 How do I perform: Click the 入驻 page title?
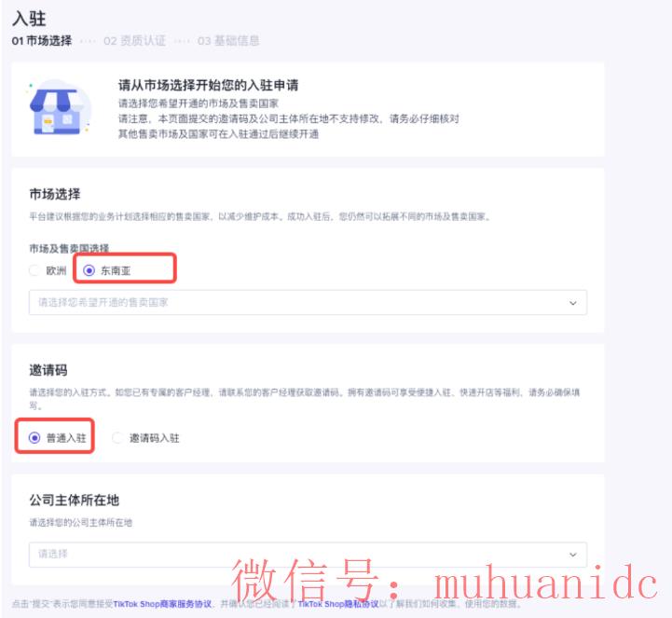(x=29, y=19)
